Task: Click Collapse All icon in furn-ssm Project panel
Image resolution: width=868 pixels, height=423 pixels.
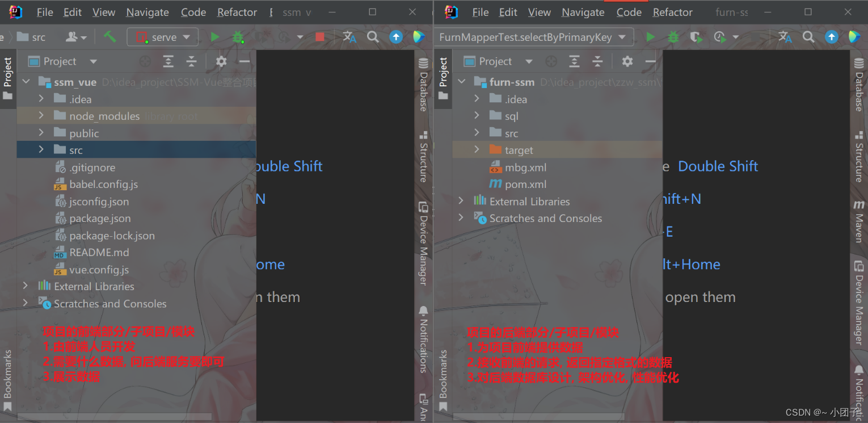Action: coord(597,61)
